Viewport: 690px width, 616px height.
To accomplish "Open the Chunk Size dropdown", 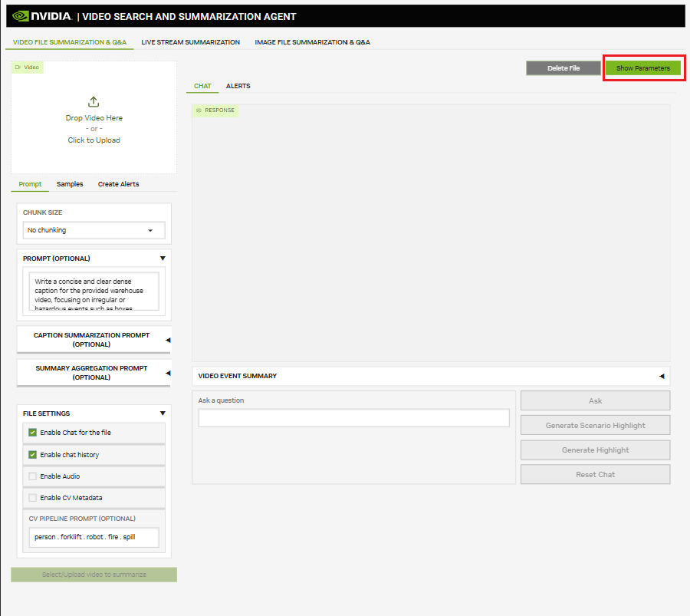I will (x=94, y=230).
